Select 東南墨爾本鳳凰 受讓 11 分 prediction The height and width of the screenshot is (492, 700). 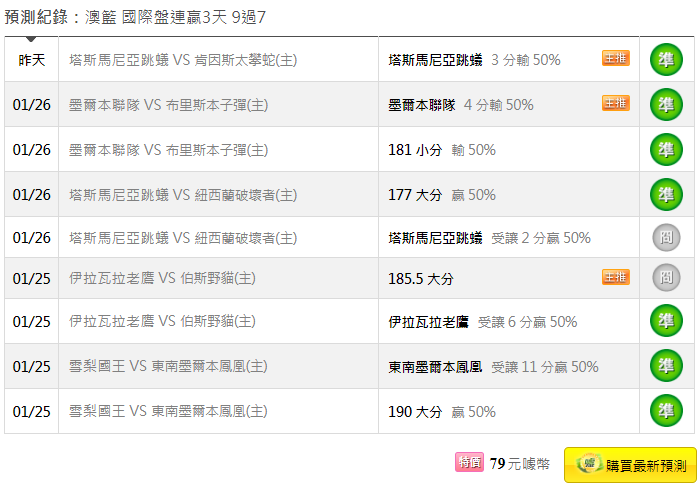coord(493,367)
